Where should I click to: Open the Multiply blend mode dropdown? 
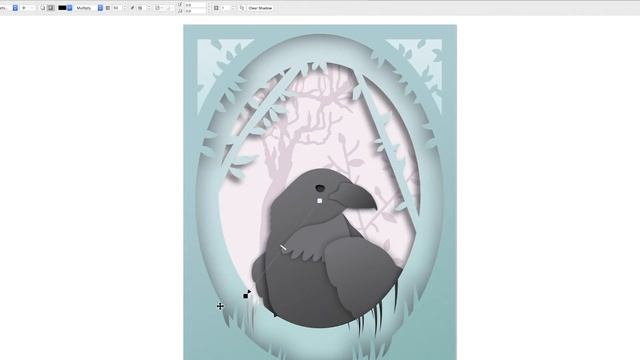click(100, 8)
